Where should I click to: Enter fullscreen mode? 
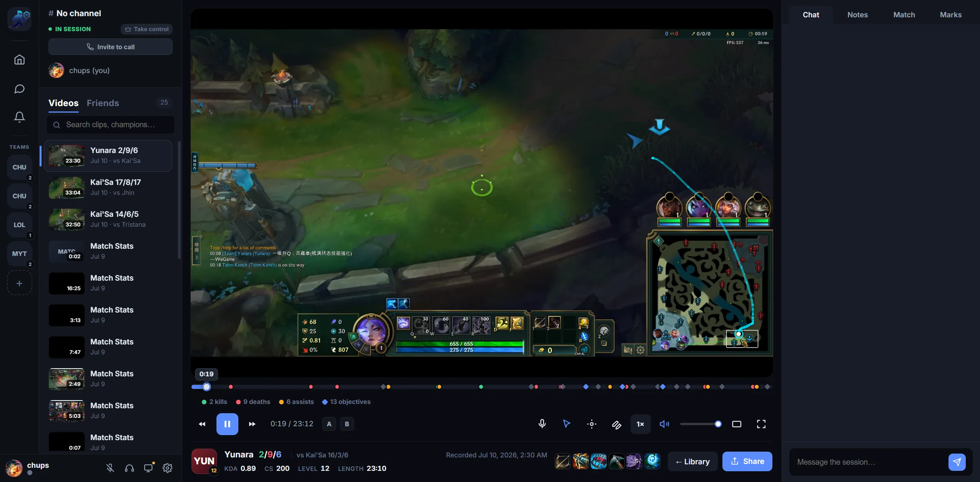[761, 424]
